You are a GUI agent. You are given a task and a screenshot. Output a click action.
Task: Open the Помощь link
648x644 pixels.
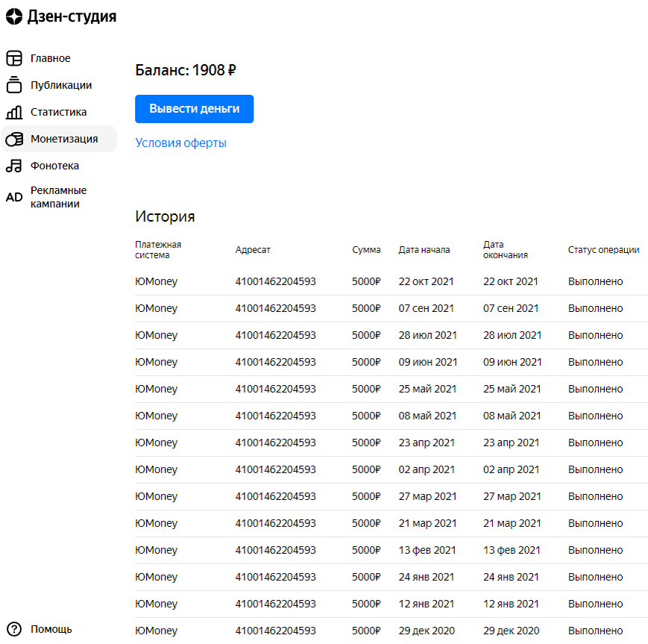(x=51, y=629)
